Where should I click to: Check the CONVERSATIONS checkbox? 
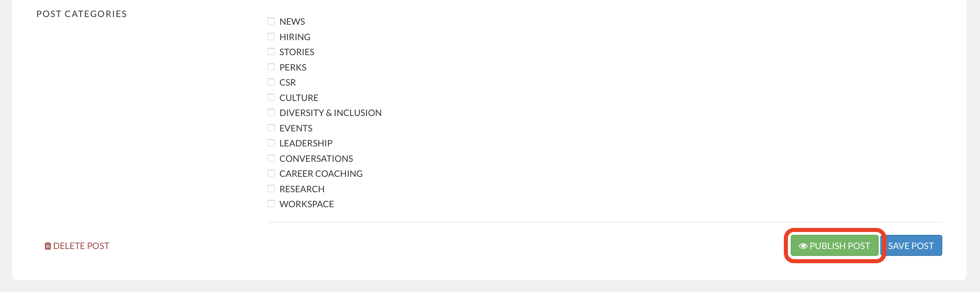[271, 158]
